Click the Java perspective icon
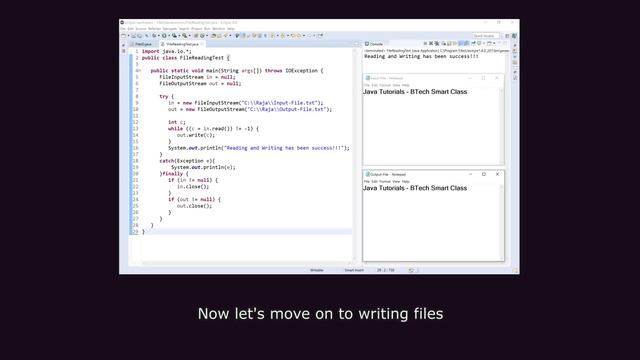This screenshot has width=640, height=360. (514, 36)
